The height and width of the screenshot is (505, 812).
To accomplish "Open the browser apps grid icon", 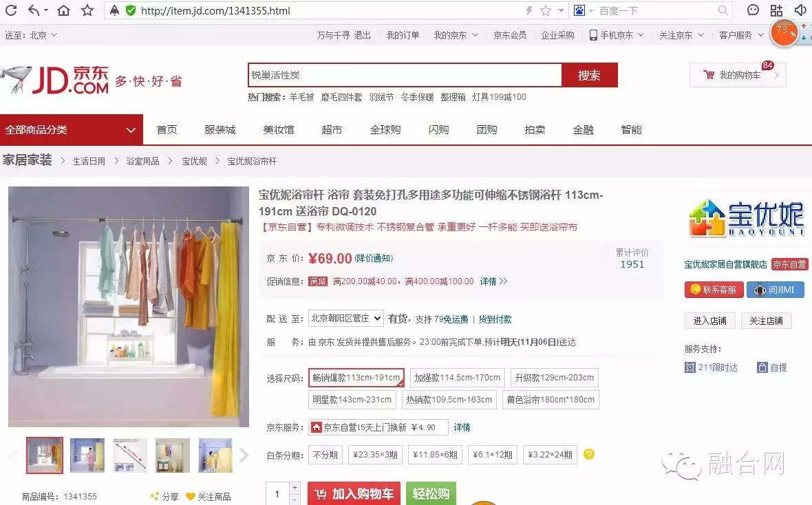I will (776, 10).
